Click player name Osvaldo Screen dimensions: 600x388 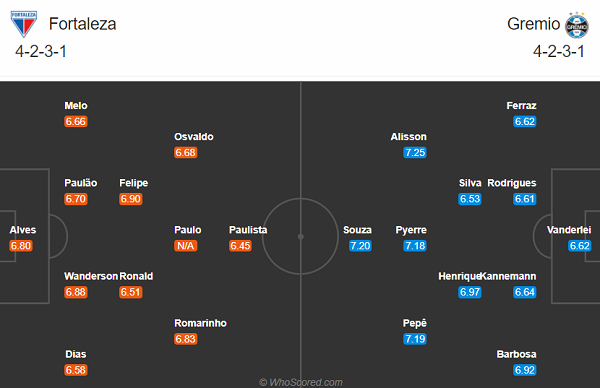pos(194,137)
